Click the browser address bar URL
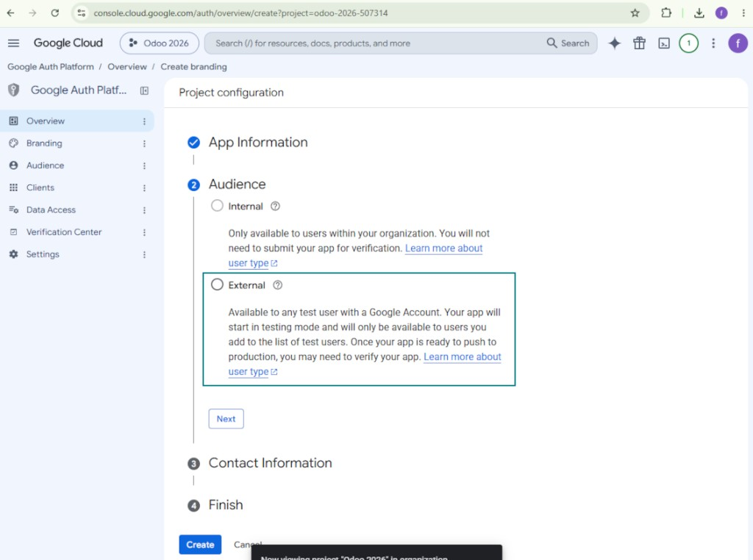 [240, 13]
